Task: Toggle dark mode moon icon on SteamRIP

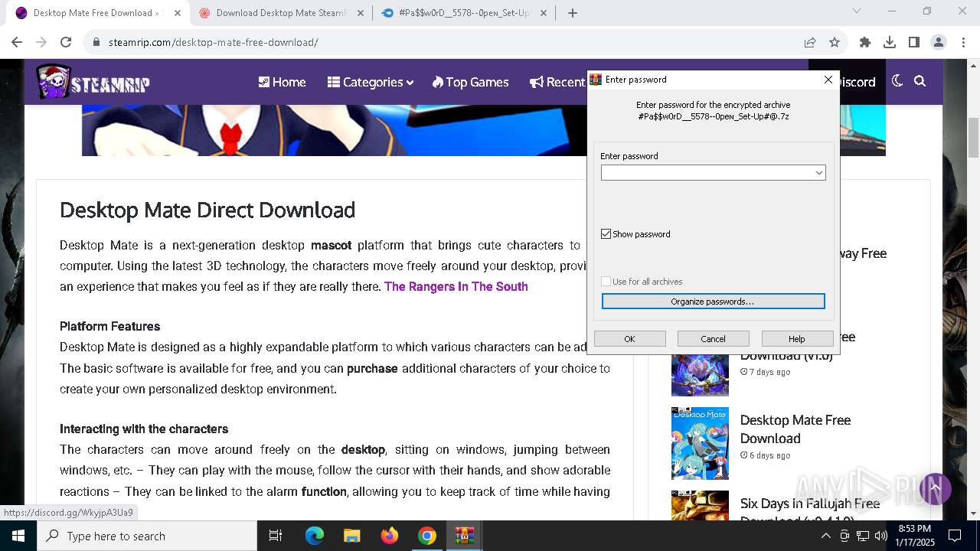Action: [x=897, y=81]
